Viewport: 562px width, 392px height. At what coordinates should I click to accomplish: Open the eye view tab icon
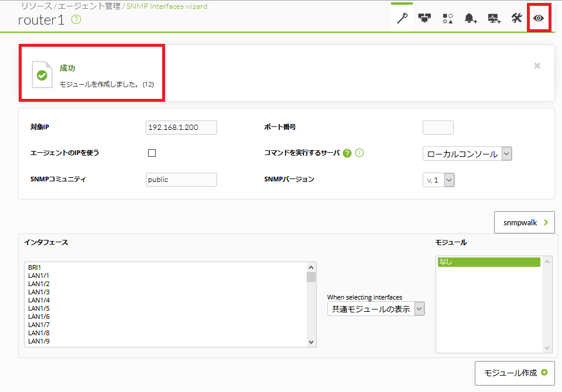coord(539,18)
